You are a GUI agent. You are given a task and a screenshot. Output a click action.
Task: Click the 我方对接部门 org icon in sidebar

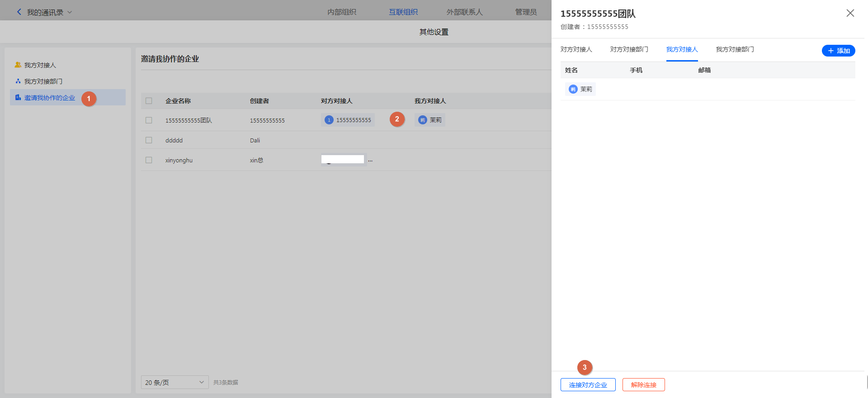18,81
